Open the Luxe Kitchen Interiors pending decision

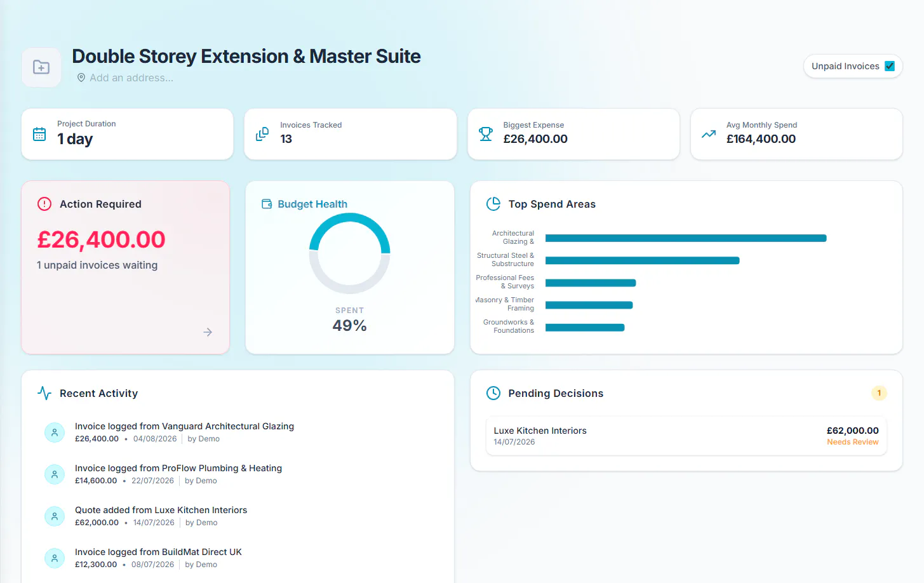point(686,436)
